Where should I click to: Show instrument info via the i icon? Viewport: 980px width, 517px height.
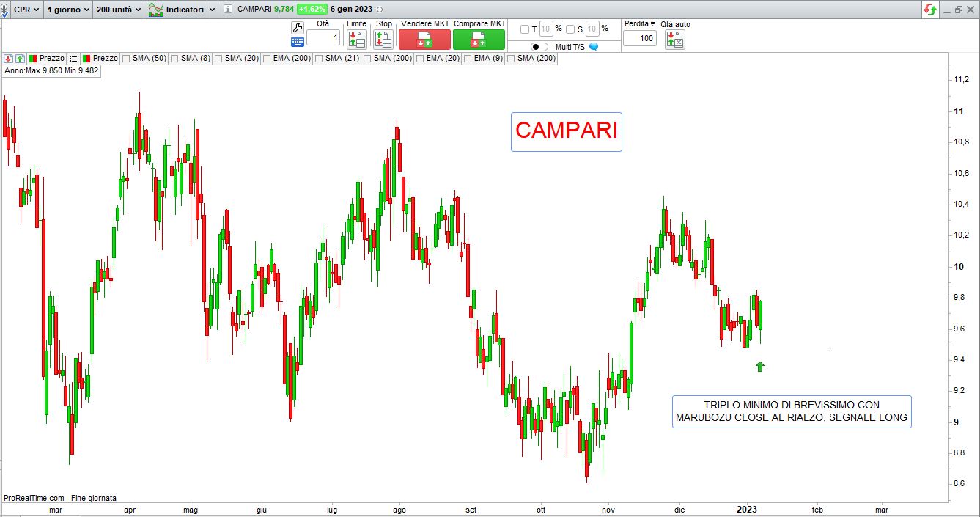tap(227, 10)
